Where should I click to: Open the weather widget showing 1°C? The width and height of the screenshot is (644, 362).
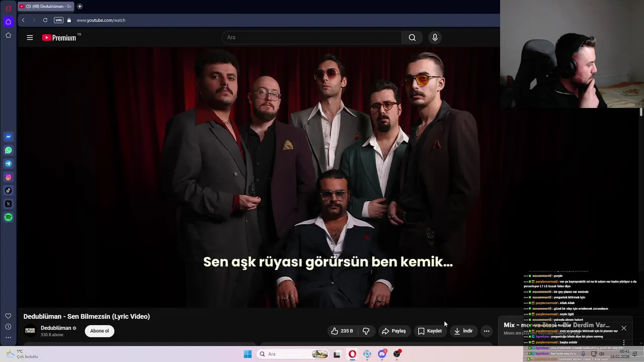point(22,354)
